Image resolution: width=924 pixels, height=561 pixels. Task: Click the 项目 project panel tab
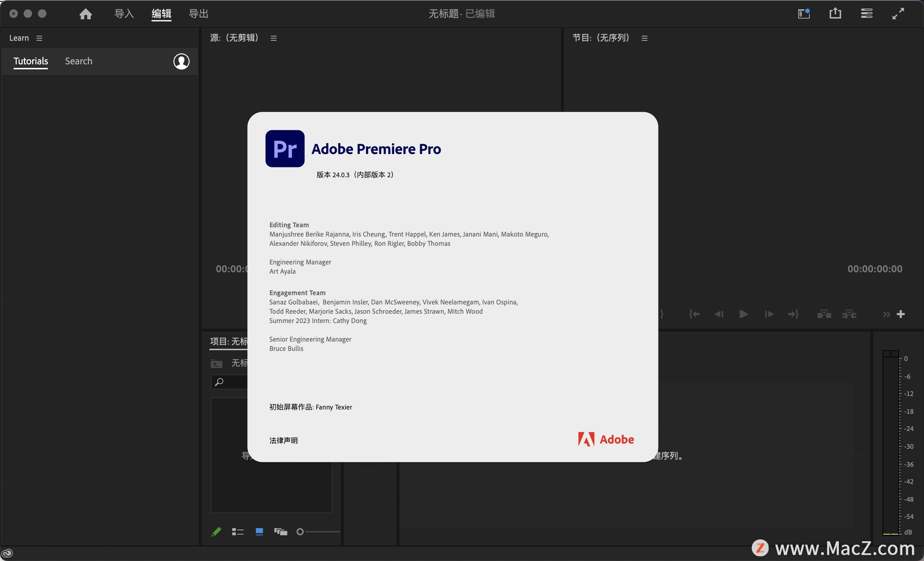(229, 341)
